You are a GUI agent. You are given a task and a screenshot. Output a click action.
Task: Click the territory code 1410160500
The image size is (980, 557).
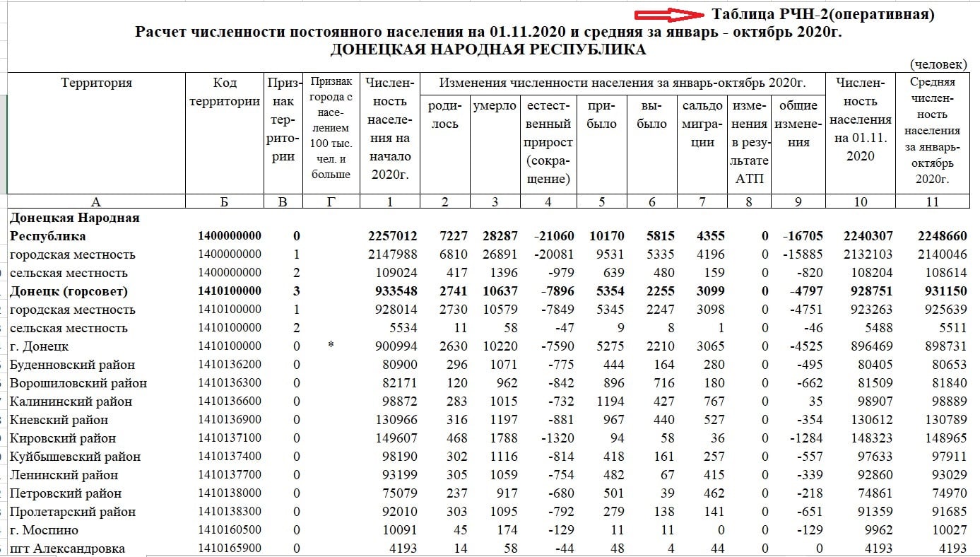pyautogui.click(x=230, y=530)
